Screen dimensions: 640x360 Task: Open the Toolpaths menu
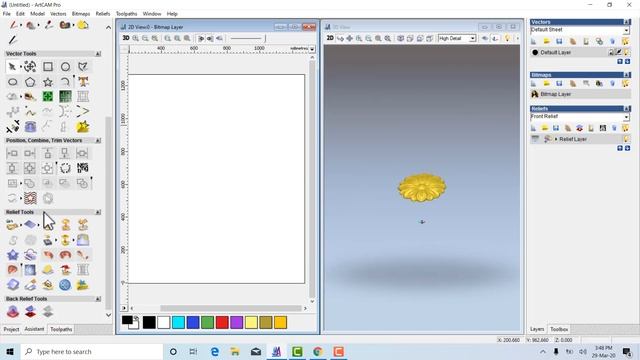pos(127,13)
